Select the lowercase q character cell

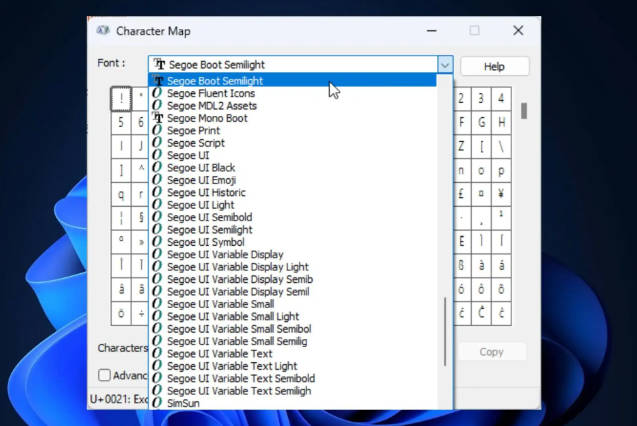[x=121, y=194]
